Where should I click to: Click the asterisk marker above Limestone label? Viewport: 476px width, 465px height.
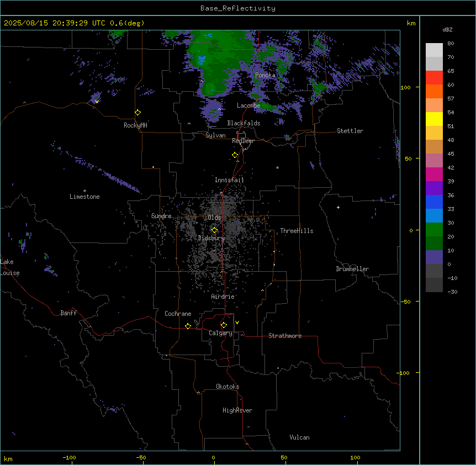[84, 191]
